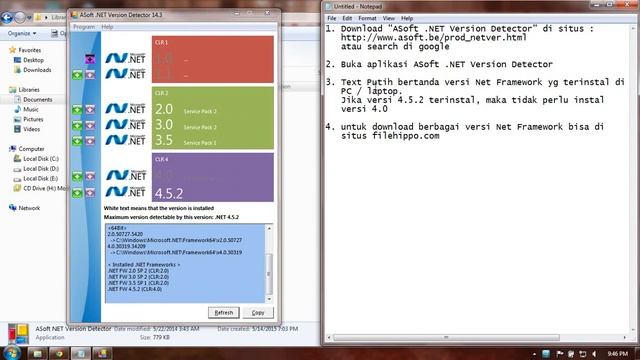This screenshot has width=640, height=360.
Task: Click the Action Center flag icon in tray
Action: pos(560,354)
